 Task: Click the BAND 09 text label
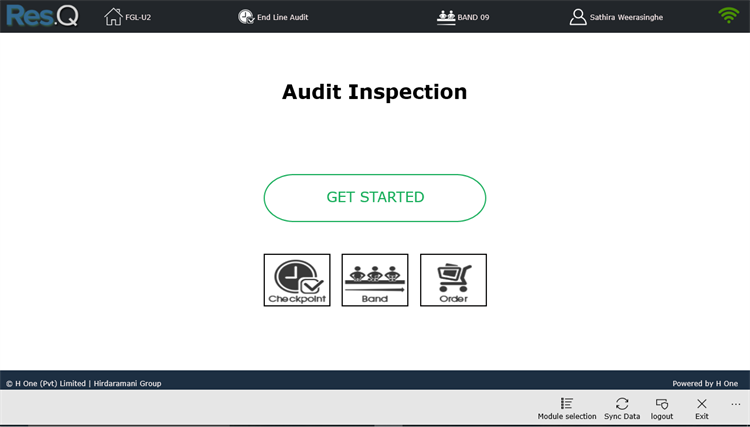[x=473, y=17]
